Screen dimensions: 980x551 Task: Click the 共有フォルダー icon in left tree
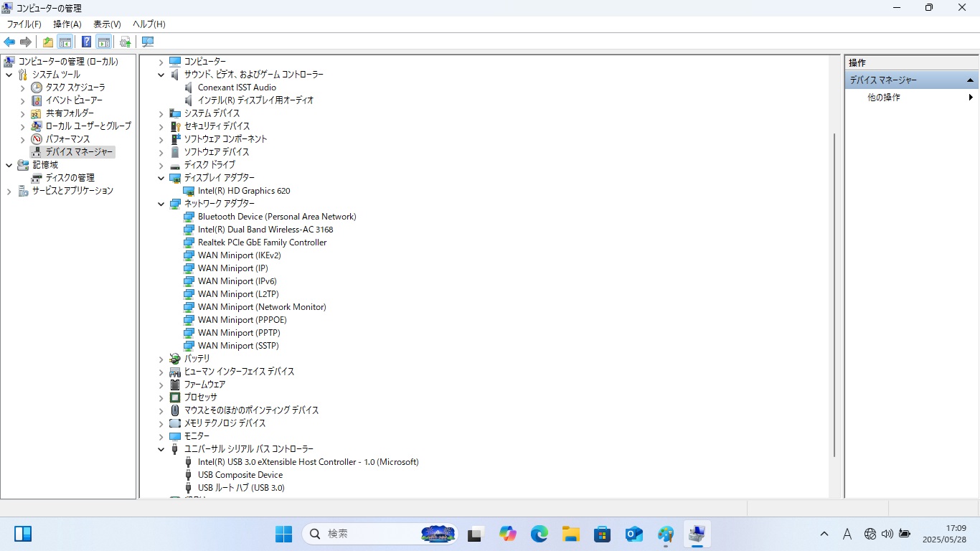37,113
